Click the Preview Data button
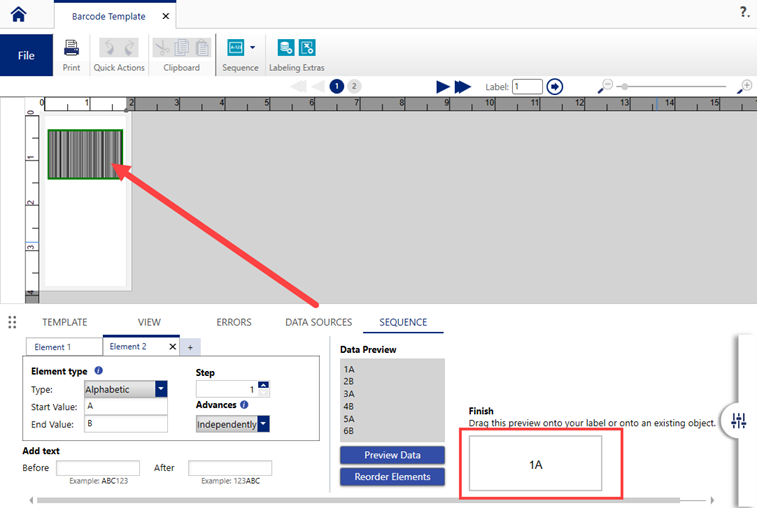The height and width of the screenshot is (508, 757). point(392,455)
